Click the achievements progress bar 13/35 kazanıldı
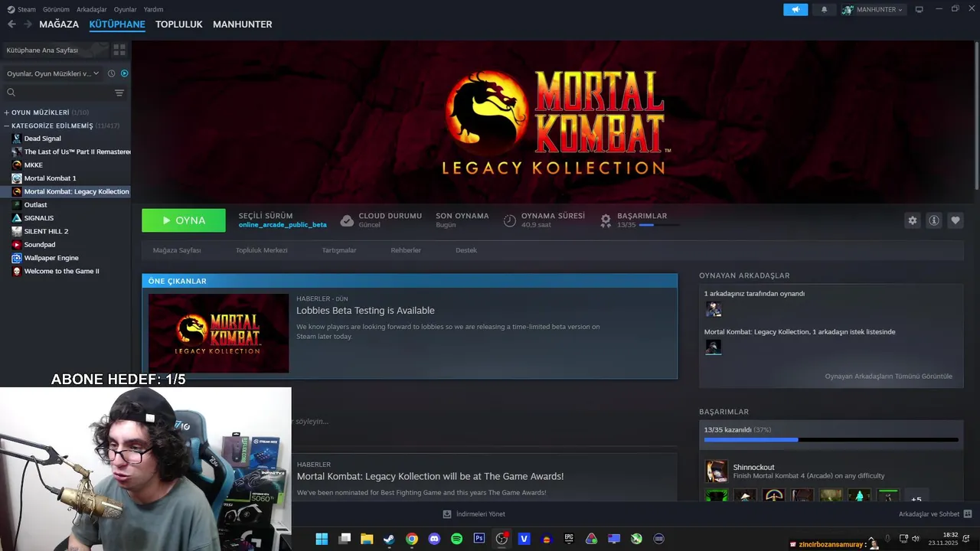980x551 pixels. pyautogui.click(x=831, y=439)
